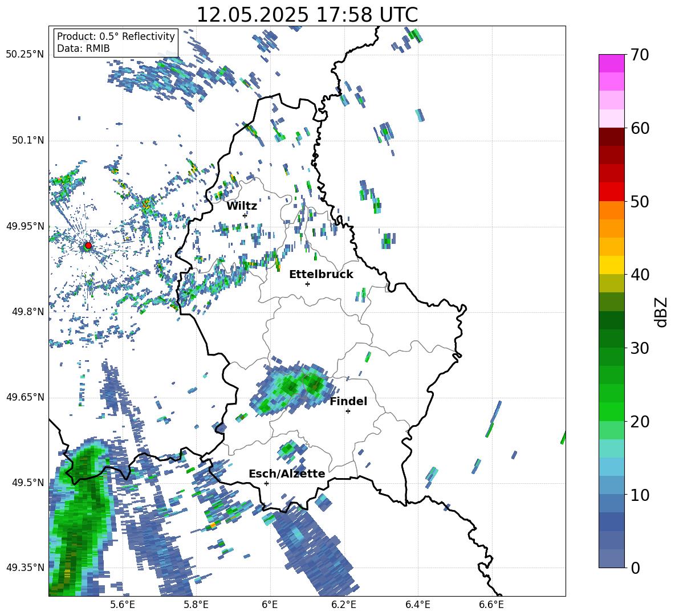Click the 70 value on colorbar
Viewport: 675px width, 616px height.
pyautogui.click(x=640, y=55)
